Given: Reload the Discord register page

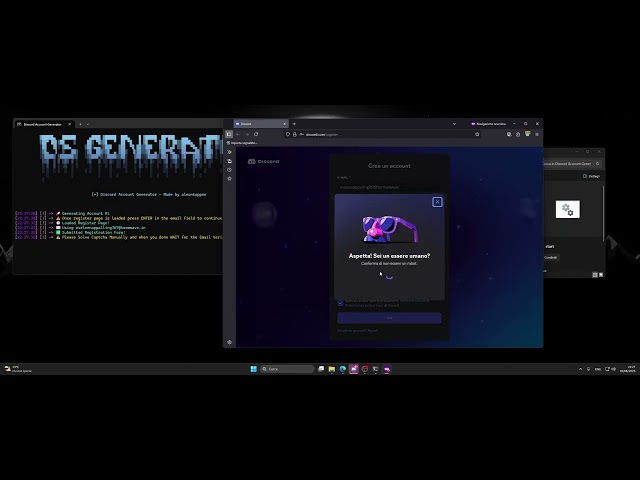Looking at the screenshot, I should (x=256, y=134).
